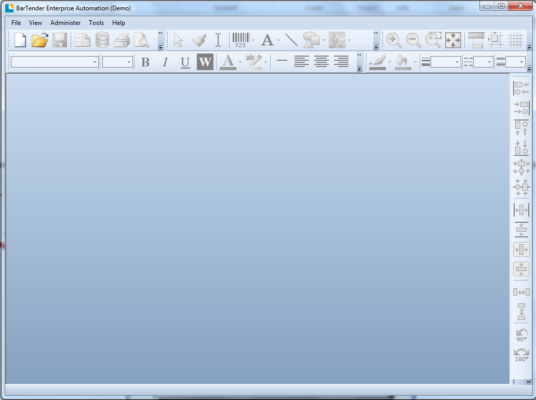This screenshot has height=400, width=536.
Task: Click the align text center button
Action: (x=321, y=62)
